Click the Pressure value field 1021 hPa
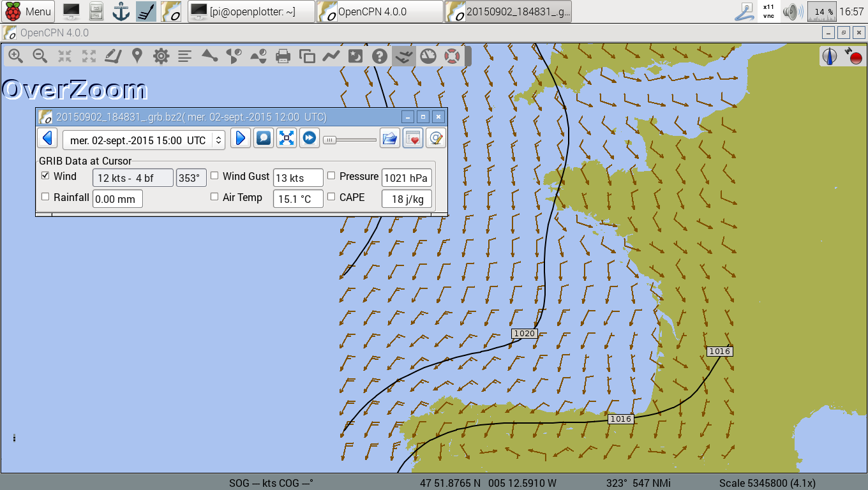The height and width of the screenshot is (490, 868). (407, 178)
